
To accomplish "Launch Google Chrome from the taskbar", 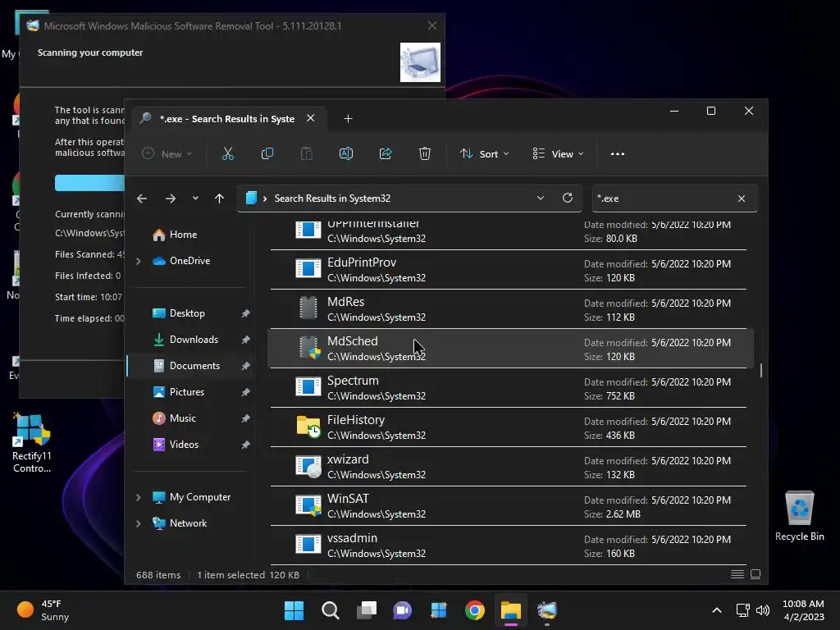I will (475, 610).
